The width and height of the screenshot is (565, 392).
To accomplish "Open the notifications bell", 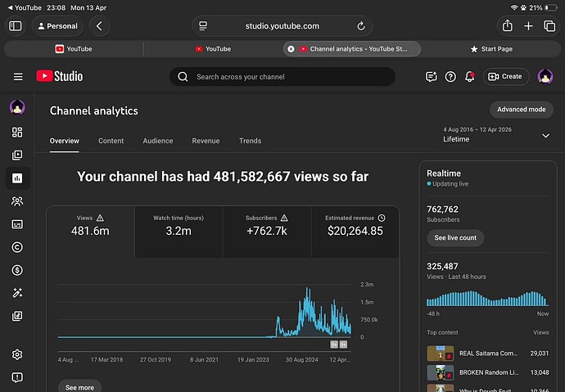I will (469, 76).
